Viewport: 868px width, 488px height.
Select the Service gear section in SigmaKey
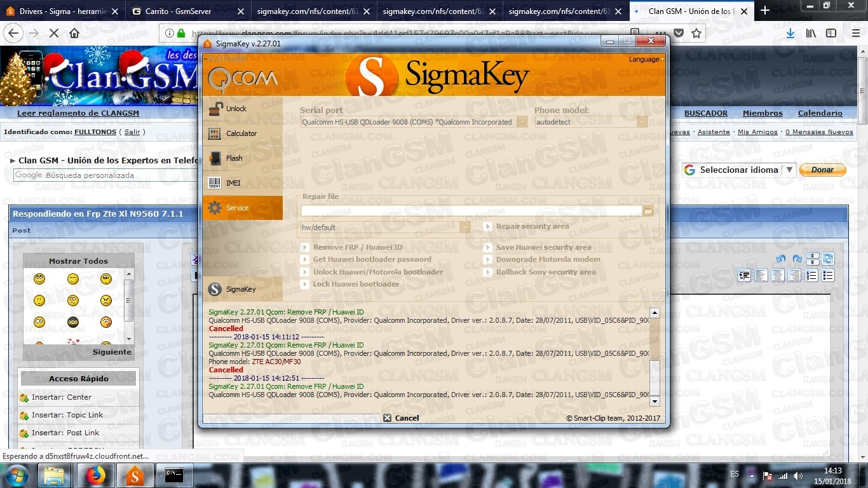(242, 208)
